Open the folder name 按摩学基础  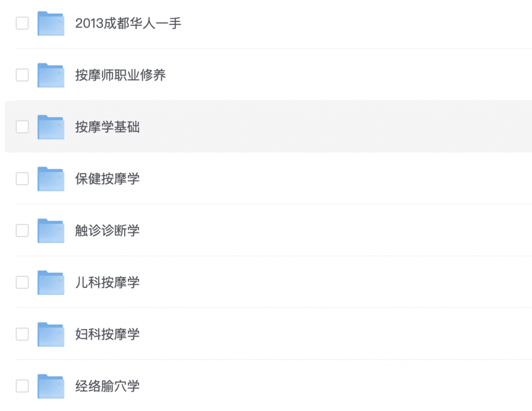[x=108, y=127]
